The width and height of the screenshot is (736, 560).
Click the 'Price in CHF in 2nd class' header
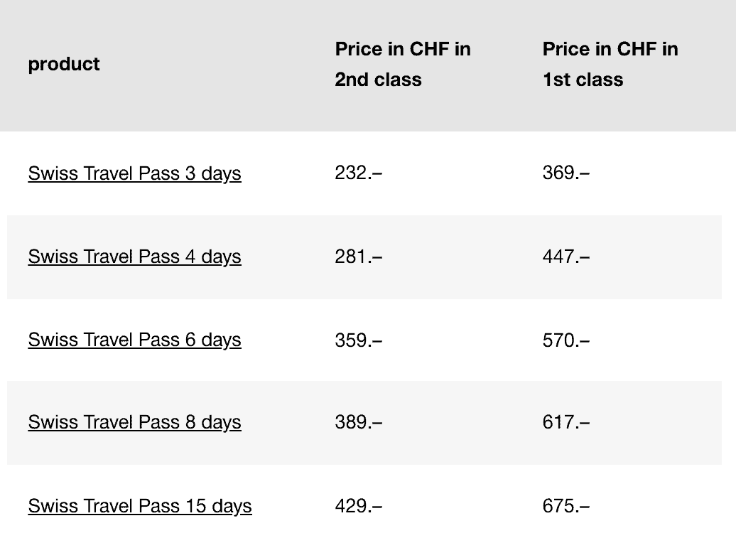coord(403,64)
